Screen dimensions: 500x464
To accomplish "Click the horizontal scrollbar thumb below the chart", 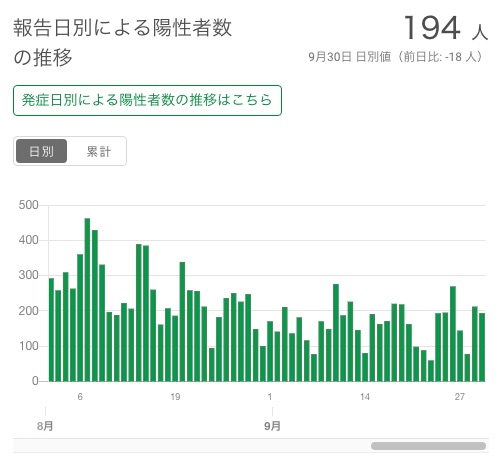I will click(x=428, y=446).
